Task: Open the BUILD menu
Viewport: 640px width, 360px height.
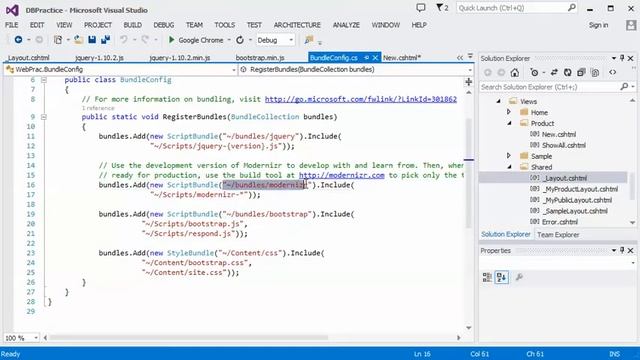Action: point(133,25)
